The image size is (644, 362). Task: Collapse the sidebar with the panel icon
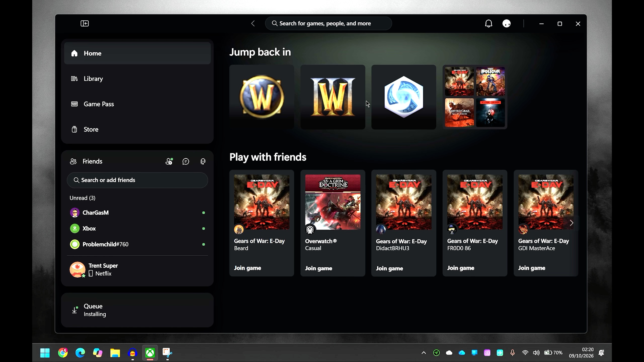coord(84,23)
